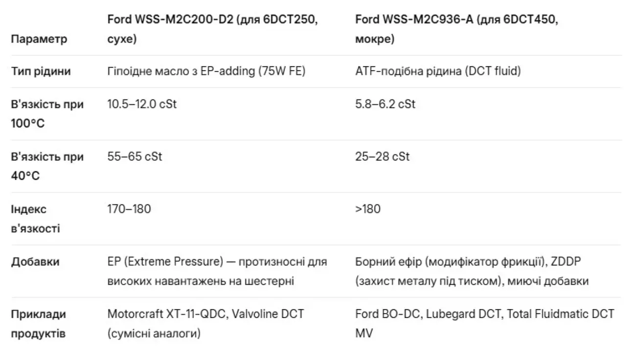Select the "Добавки" row label
The height and width of the screenshot is (364, 634).
(x=35, y=262)
